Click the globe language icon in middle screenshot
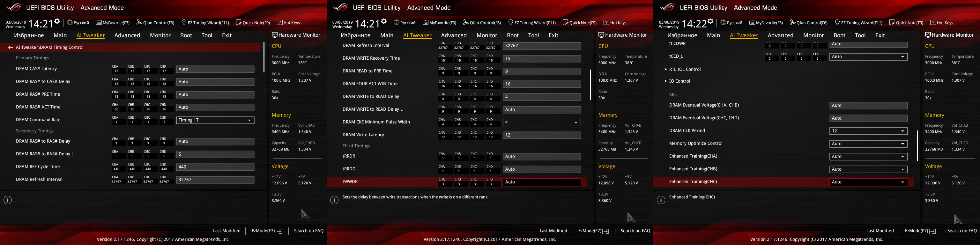980x245 pixels. (x=397, y=22)
